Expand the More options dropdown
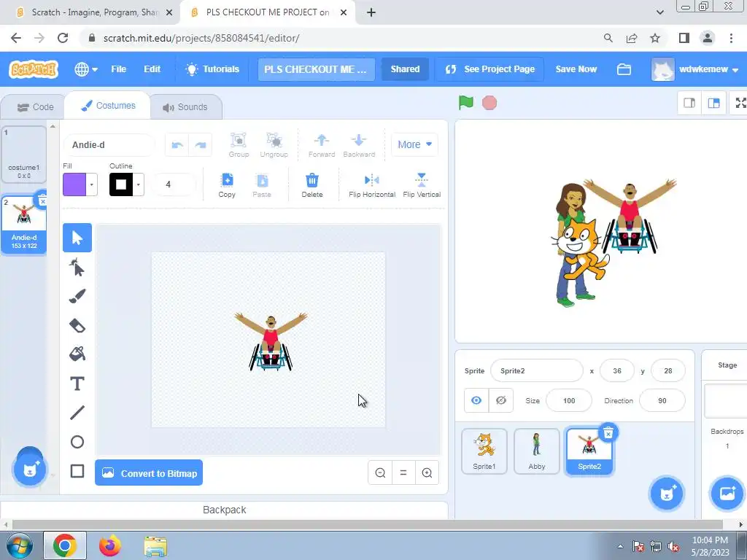 415,145
